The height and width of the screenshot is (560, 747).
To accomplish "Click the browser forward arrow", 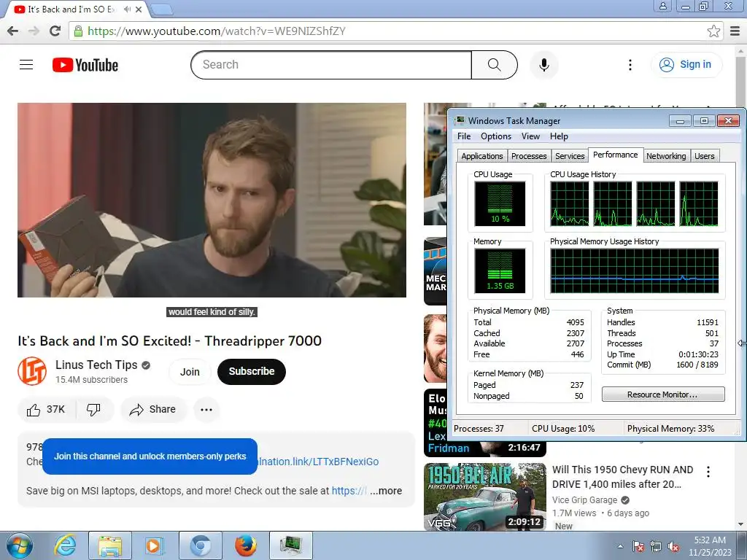I will (x=34, y=31).
